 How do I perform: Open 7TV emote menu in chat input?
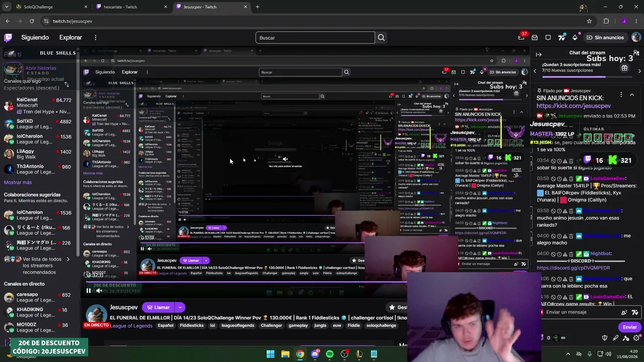point(635,312)
